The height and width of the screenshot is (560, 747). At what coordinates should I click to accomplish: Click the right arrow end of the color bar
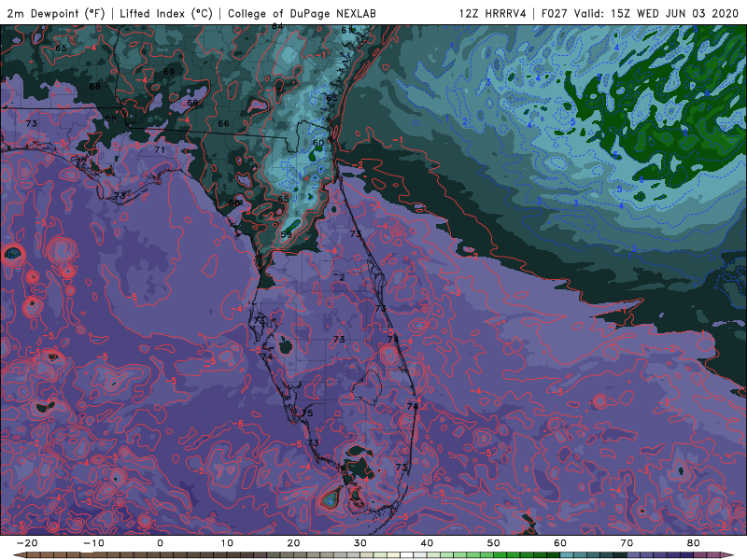729,555
